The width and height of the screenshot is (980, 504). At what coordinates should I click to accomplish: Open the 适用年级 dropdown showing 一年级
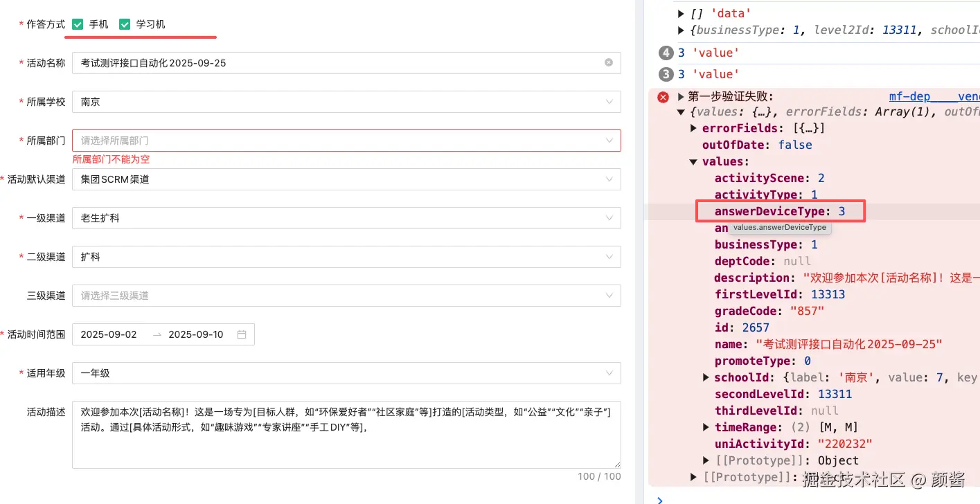(x=346, y=372)
